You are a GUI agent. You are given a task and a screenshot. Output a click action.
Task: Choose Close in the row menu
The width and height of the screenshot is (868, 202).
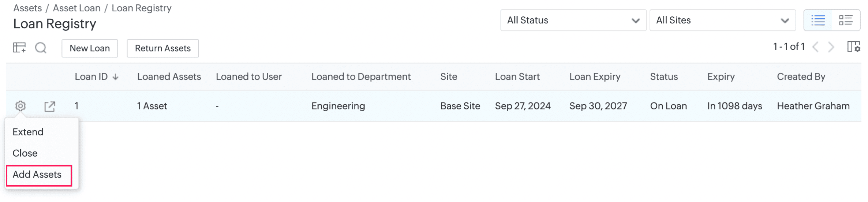(25, 153)
